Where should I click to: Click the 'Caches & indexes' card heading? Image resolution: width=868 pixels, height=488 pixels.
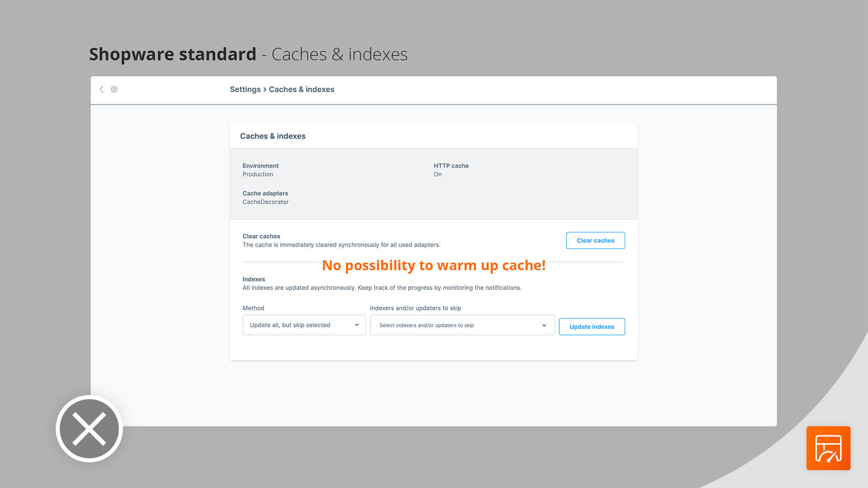[x=273, y=136]
